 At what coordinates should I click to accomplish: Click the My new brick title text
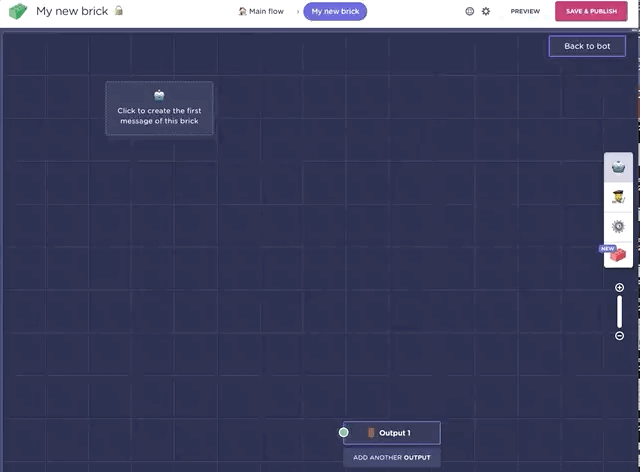[x=72, y=11]
